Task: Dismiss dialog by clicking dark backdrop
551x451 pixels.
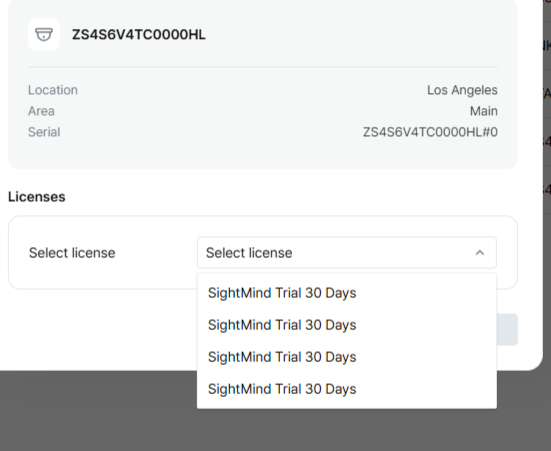Action: 98,411
